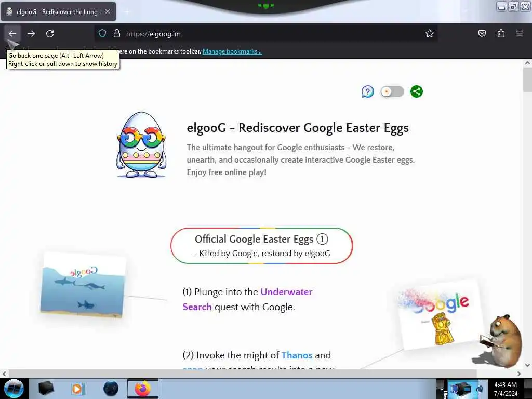Click the scroll up arrow
Viewport: 532px width, 399px height.
[x=527, y=63]
